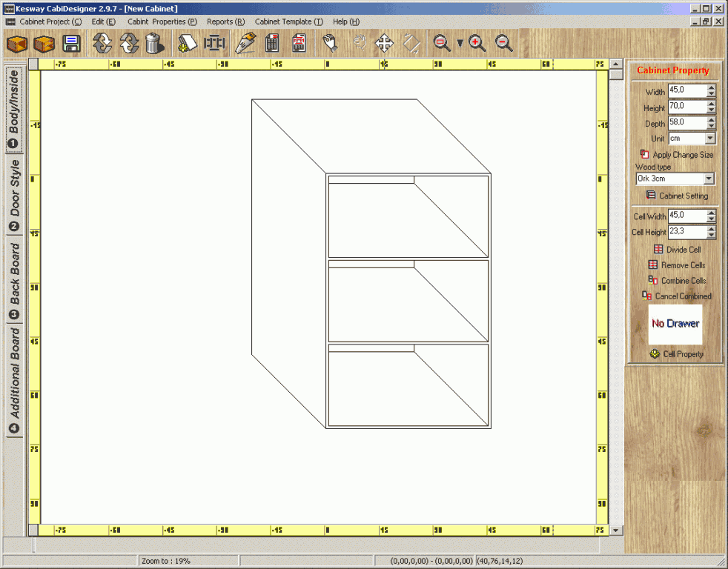Click the No Drawer preview box
Screen dimensions: 728x569
coord(675,324)
